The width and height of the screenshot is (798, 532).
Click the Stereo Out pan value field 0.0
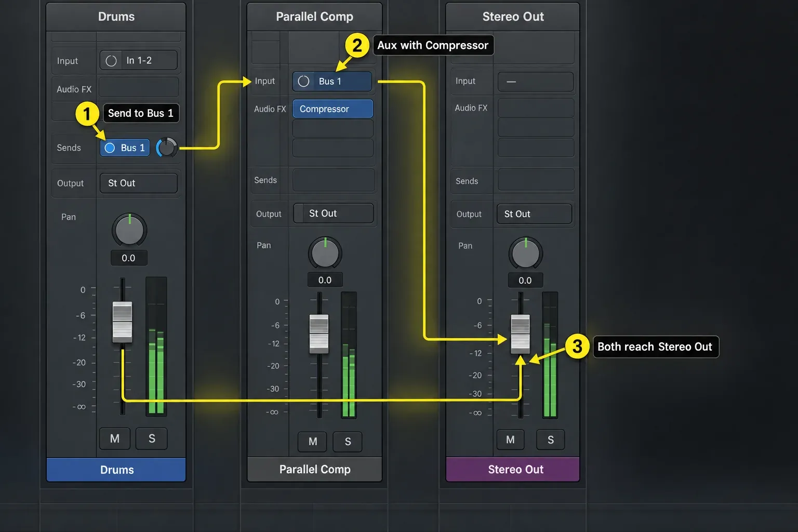[525, 281]
